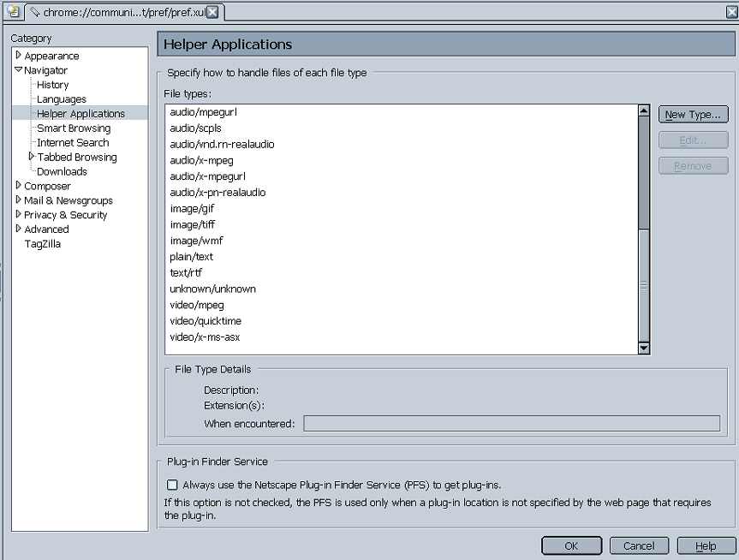Click the page icon left of the tab
This screenshot has width=739, height=560.
click(x=12, y=11)
